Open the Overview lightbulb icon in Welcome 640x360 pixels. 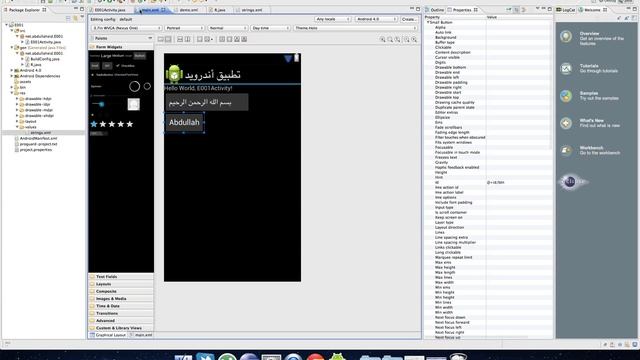566,37
